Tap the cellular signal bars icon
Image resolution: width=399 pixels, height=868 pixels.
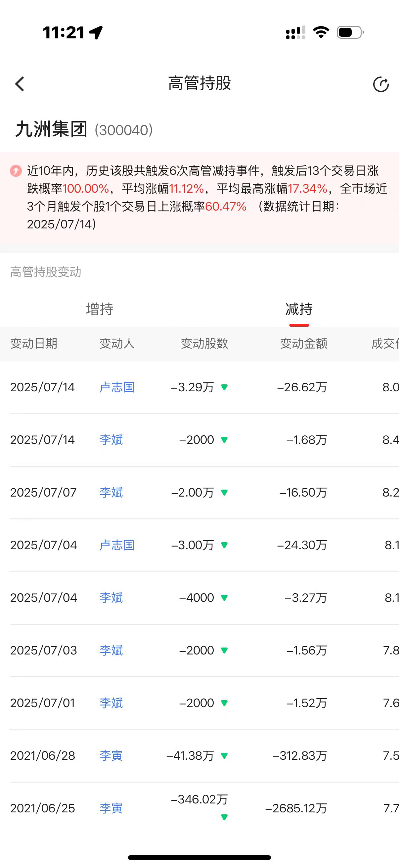tap(296, 33)
